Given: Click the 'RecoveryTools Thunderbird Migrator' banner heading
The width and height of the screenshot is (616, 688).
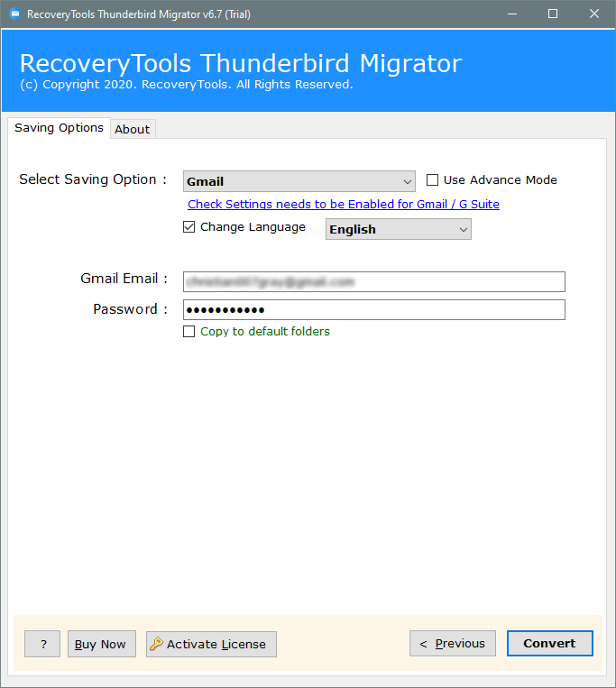Looking at the screenshot, I should coord(241,63).
